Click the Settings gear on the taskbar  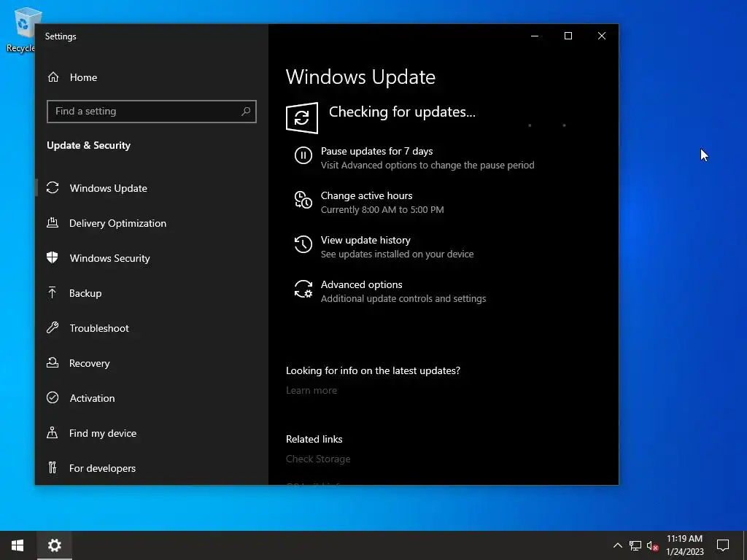coord(55,545)
